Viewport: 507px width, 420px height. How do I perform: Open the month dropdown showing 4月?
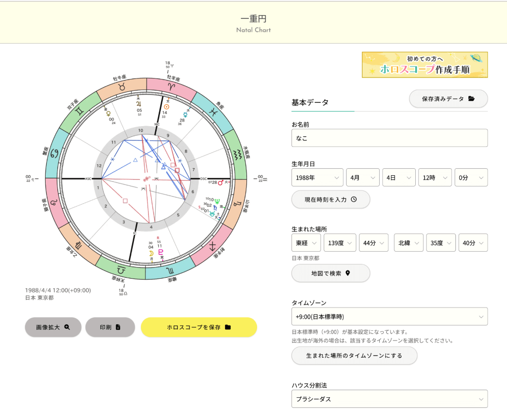click(363, 177)
